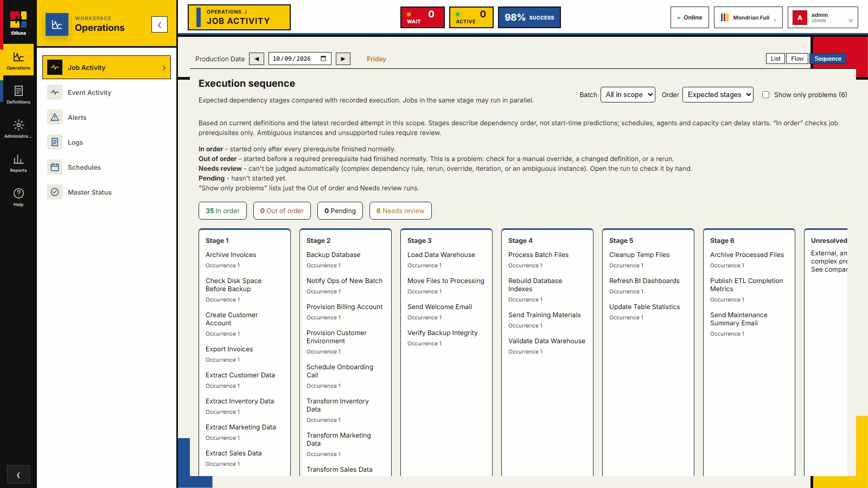
Task: Click the Master Status check icon
Action: [55, 192]
